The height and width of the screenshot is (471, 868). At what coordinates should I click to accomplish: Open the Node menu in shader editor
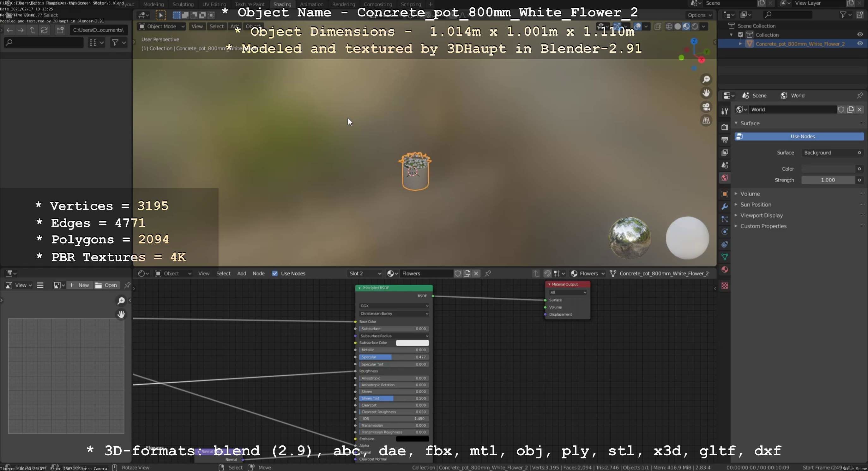258,273
